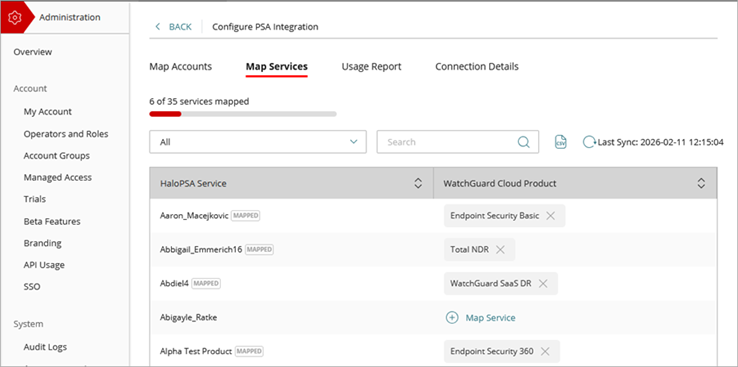Screen dimensions: 738x367
Task: Click '6 of 35 services mapped' text
Action: (199, 101)
